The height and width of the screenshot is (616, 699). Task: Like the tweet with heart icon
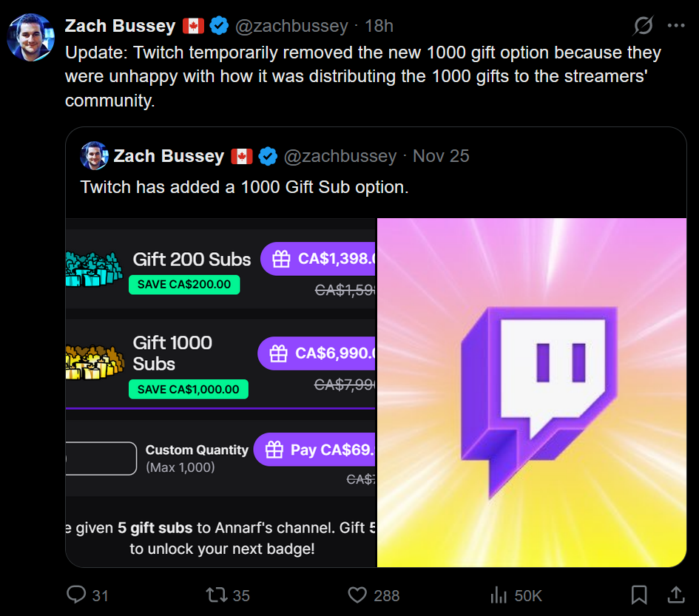pos(357,595)
